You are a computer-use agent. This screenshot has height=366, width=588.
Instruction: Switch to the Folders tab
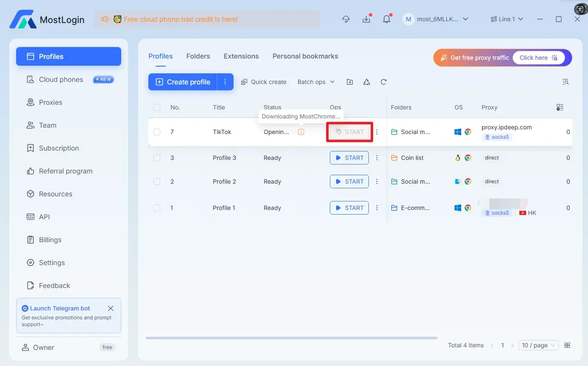pos(198,56)
